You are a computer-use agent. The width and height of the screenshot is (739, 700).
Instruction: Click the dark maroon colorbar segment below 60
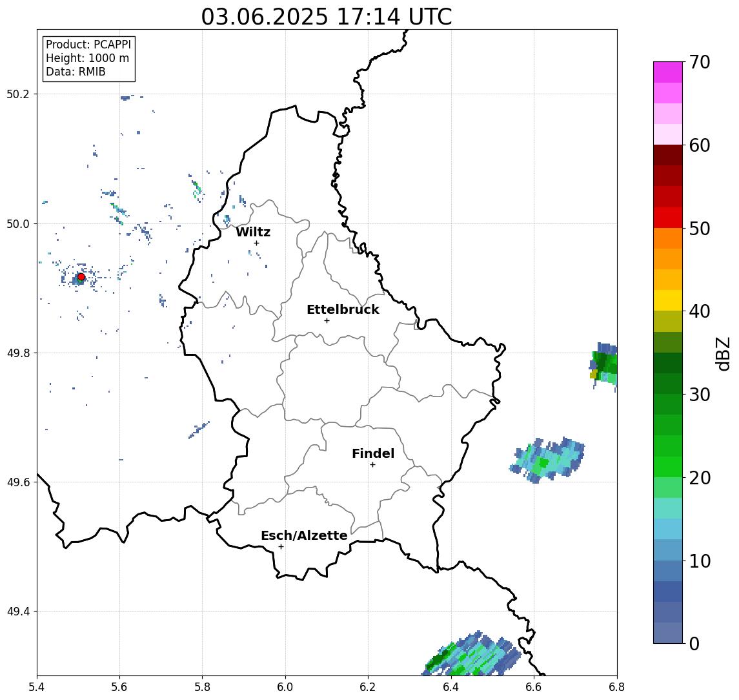pos(668,155)
